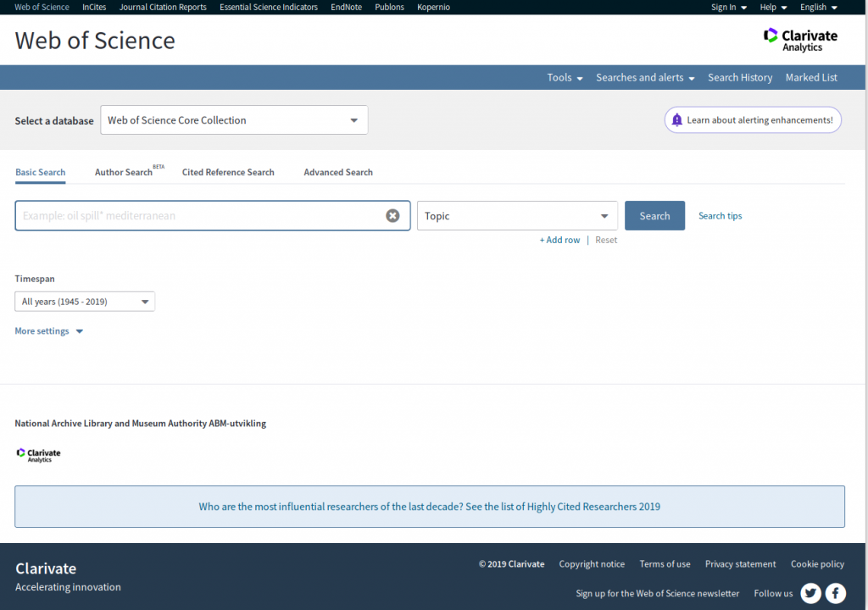Click National Archive Library and Museum Authority text
Viewport: 868px width, 610px height.
click(140, 424)
